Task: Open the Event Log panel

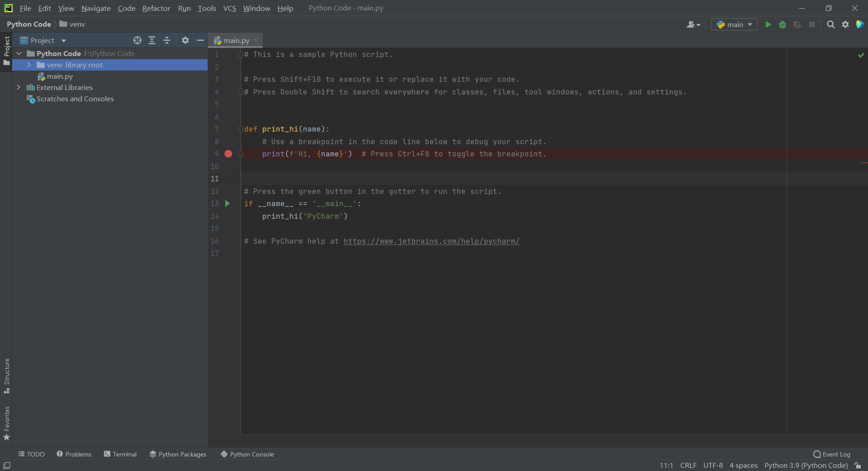Action: 832,454
